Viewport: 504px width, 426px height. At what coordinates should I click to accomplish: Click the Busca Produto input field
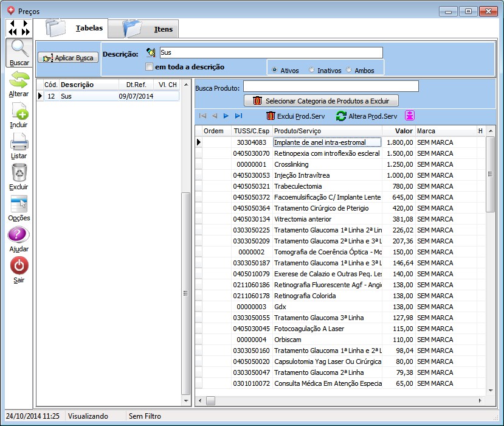click(x=331, y=86)
